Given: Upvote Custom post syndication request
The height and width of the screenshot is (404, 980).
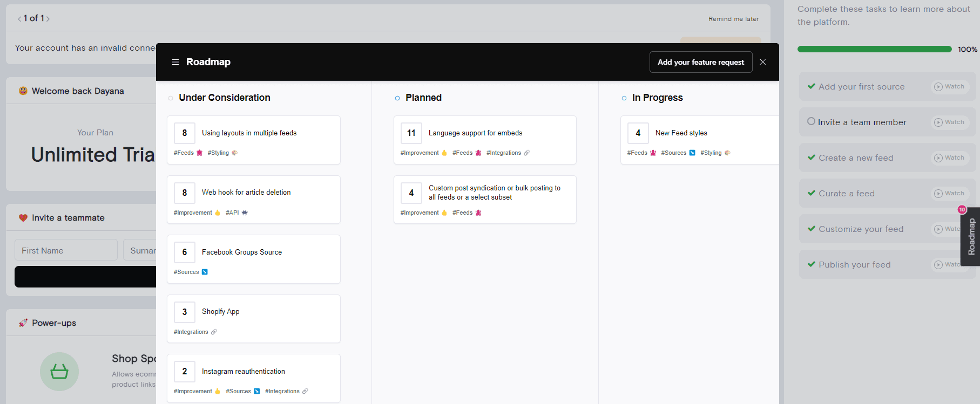Looking at the screenshot, I should click(x=411, y=193).
